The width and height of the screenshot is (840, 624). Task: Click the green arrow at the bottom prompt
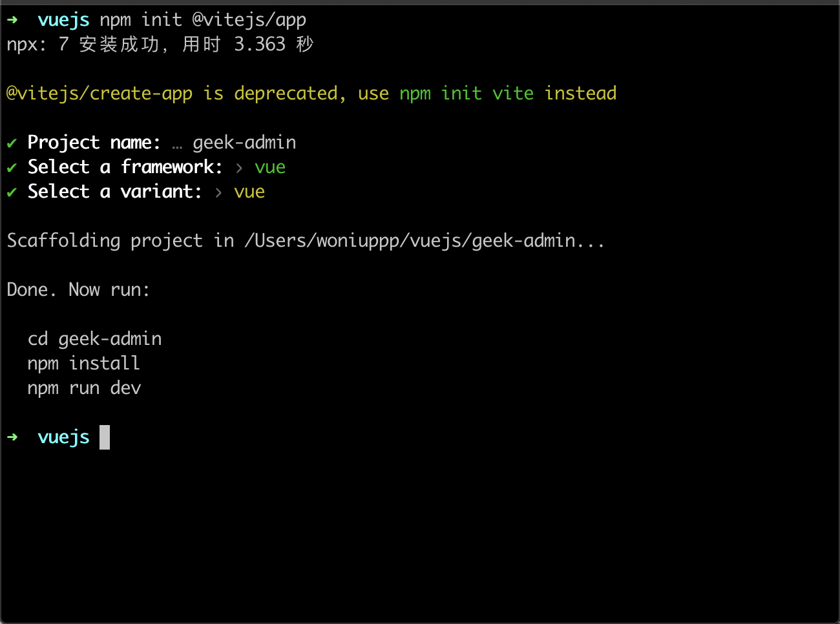tap(12, 437)
